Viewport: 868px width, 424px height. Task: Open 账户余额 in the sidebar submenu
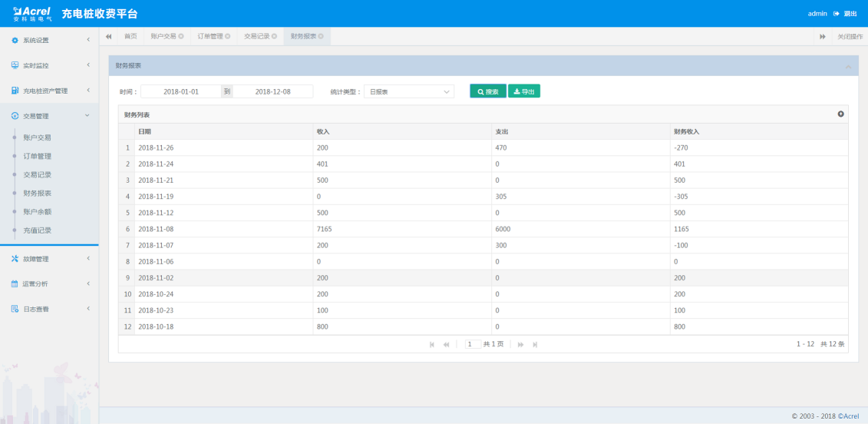37,212
